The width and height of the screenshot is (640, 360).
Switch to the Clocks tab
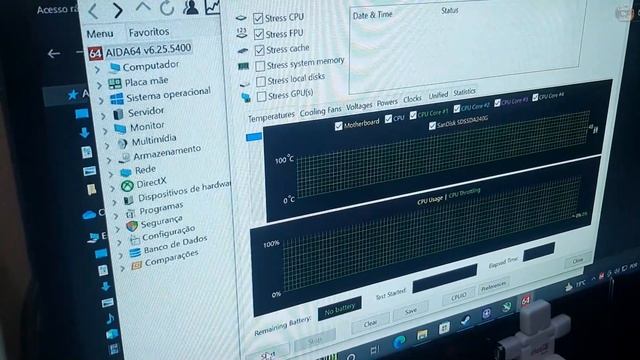point(412,99)
